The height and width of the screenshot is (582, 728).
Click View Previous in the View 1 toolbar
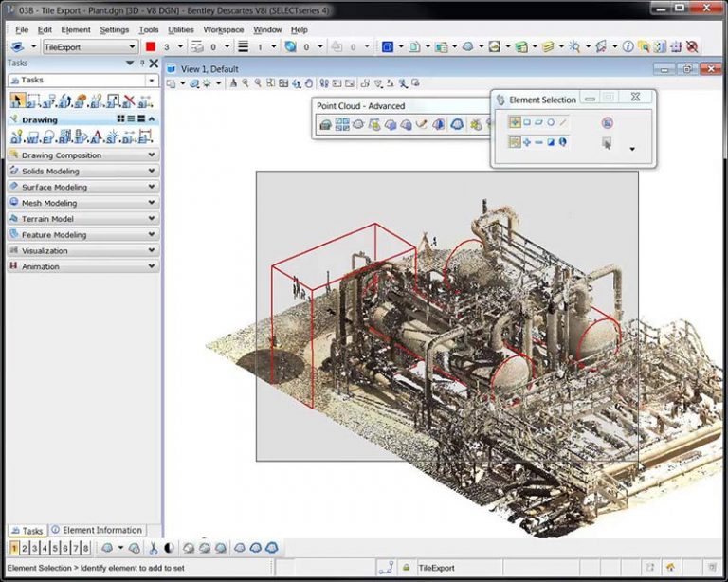[337, 83]
